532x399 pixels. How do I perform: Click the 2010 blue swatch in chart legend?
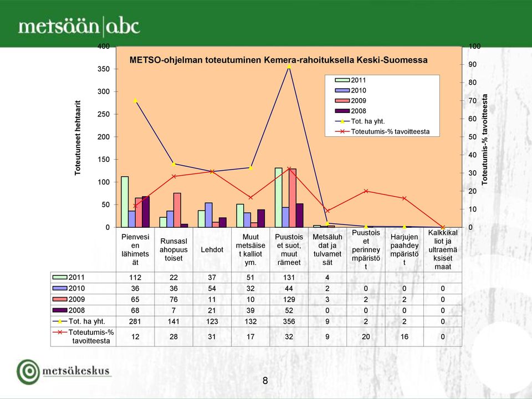pos(342,90)
